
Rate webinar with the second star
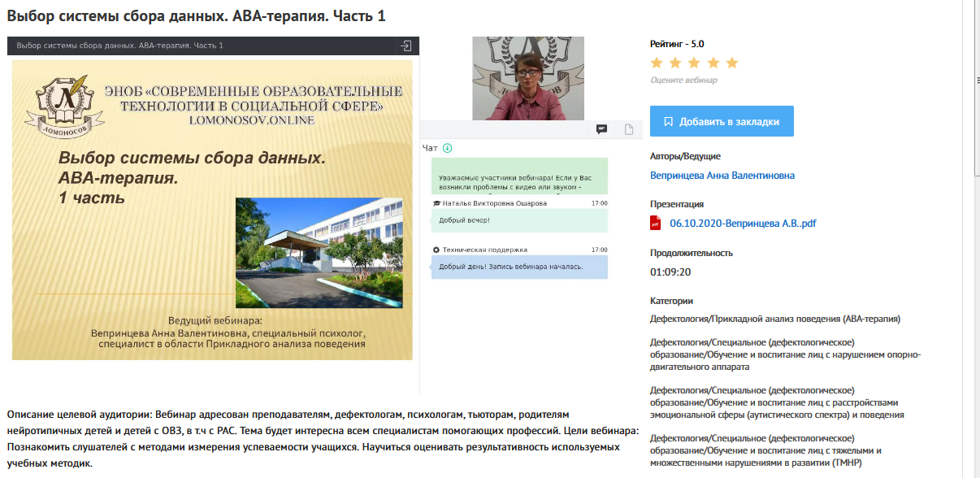pyautogui.click(x=675, y=63)
